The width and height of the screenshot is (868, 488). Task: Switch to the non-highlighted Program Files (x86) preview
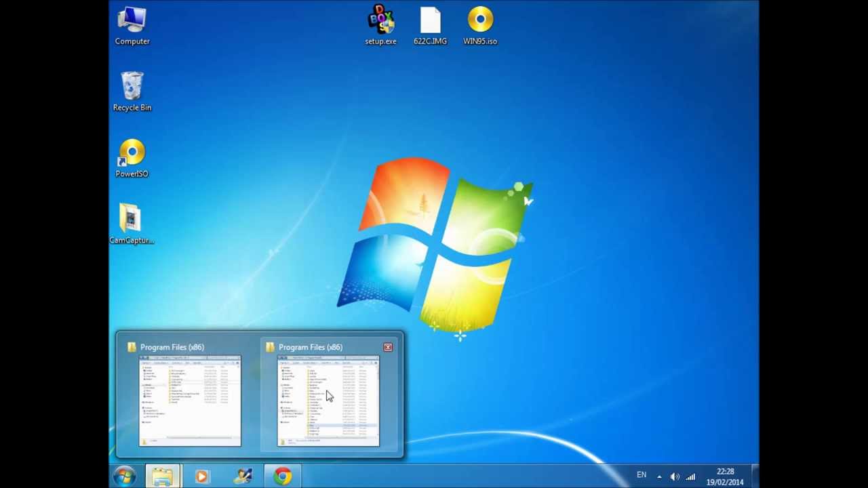190,394
